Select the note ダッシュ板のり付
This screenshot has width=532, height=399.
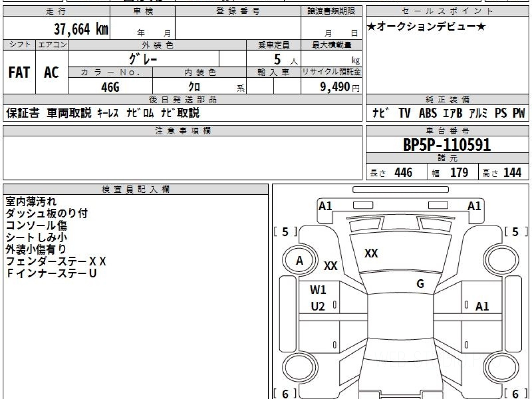pyautogui.click(x=47, y=214)
